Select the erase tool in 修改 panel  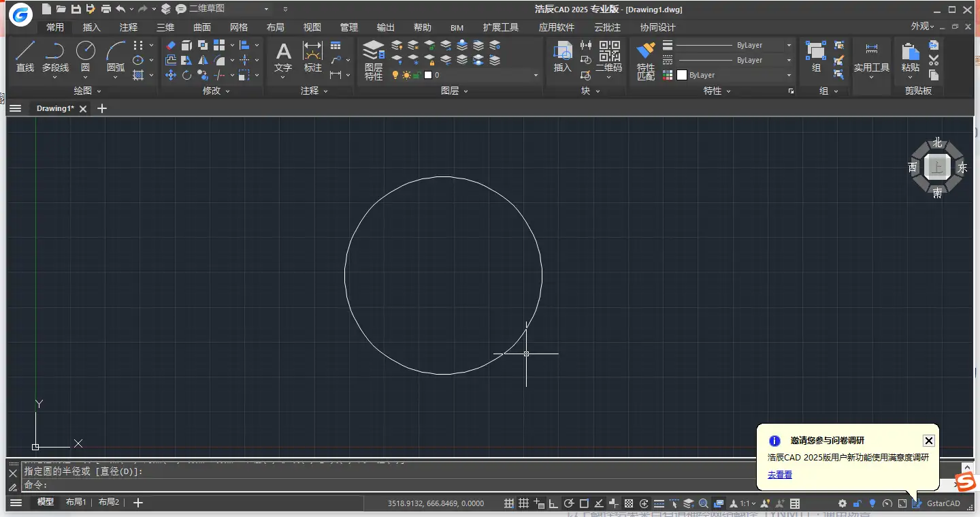click(171, 45)
